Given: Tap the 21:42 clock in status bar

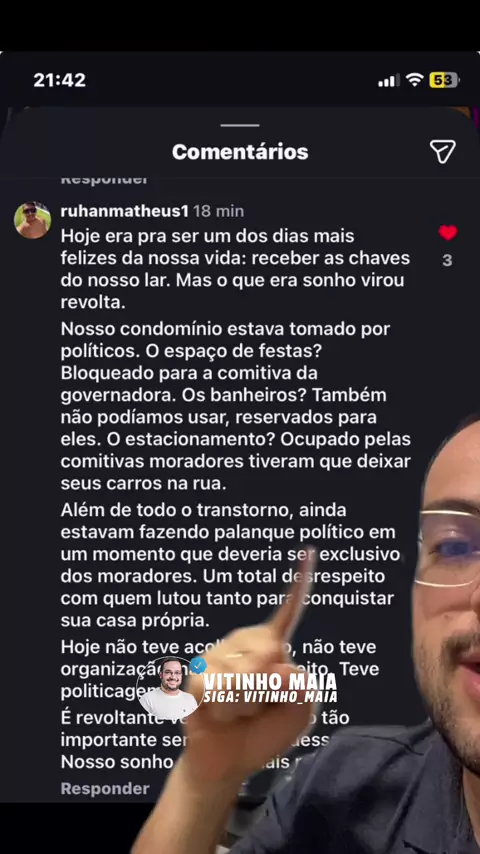Looking at the screenshot, I should click(59, 80).
